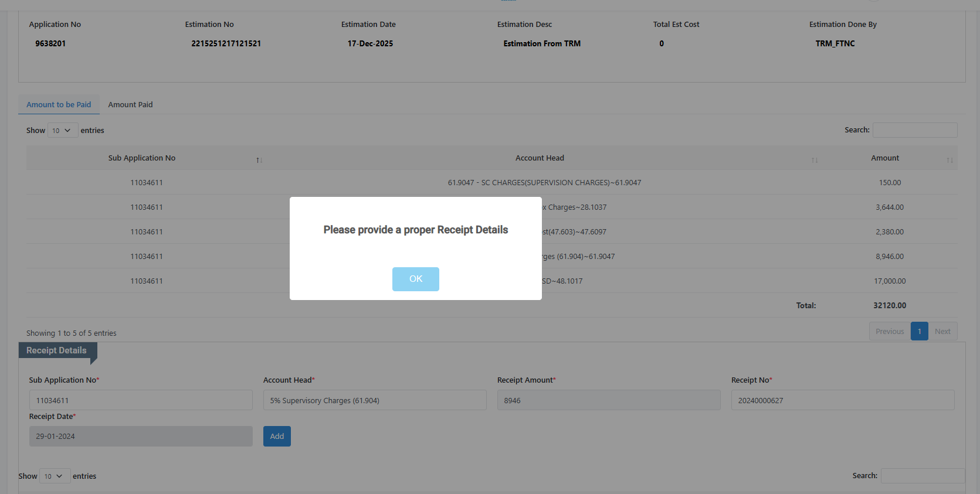Click the lower table Search box
The width and height of the screenshot is (980, 494).
922,476
